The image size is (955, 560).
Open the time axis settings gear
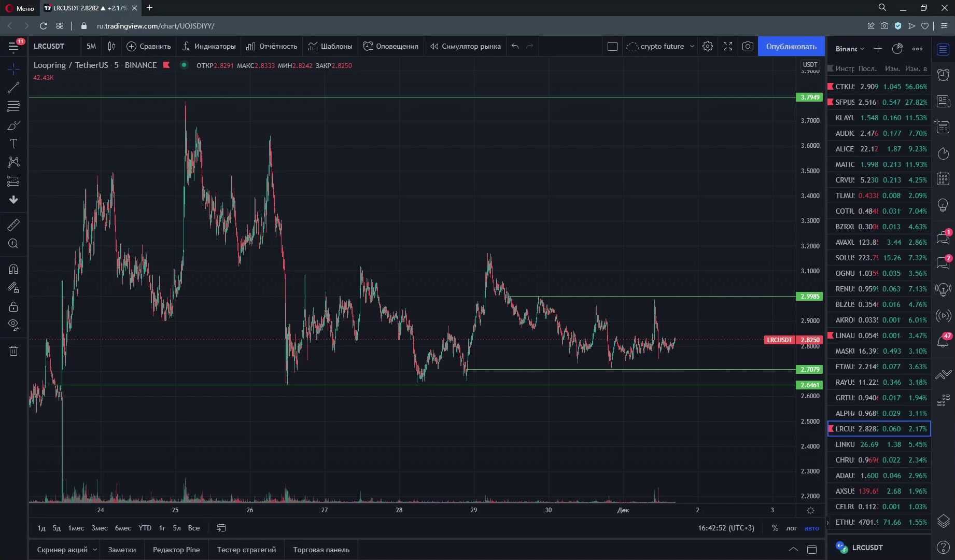(811, 510)
